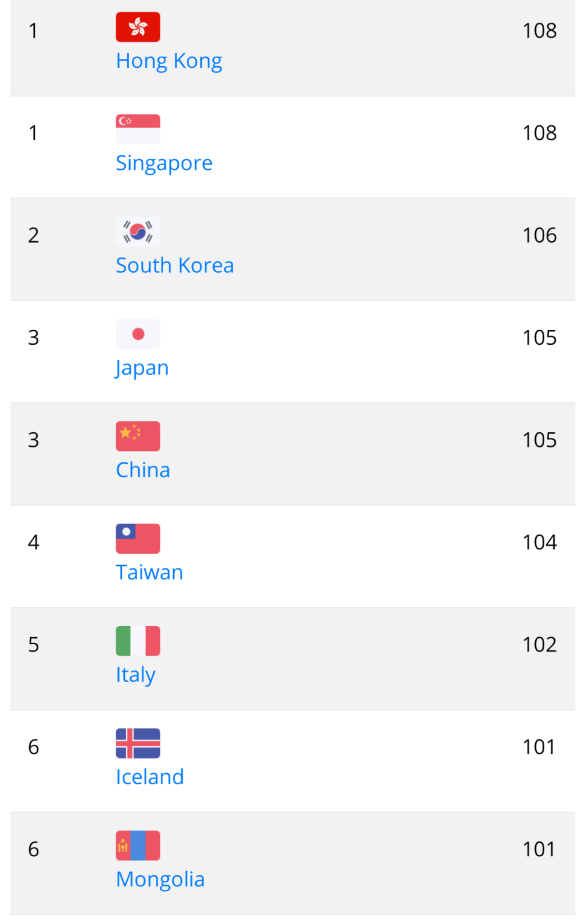
Task: Click the Taiwan flag icon
Action: 138,539
